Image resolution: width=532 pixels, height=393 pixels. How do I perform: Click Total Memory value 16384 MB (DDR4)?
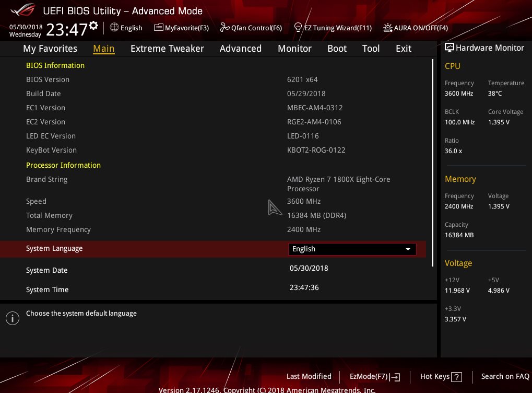(316, 215)
